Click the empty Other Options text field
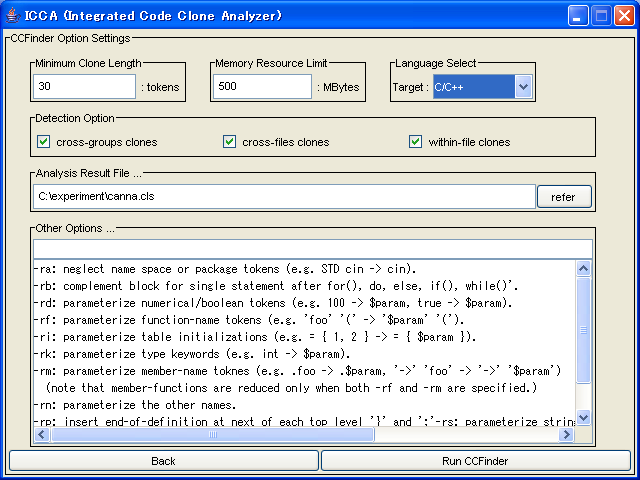The height and width of the screenshot is (480, 640). [312, 248]
